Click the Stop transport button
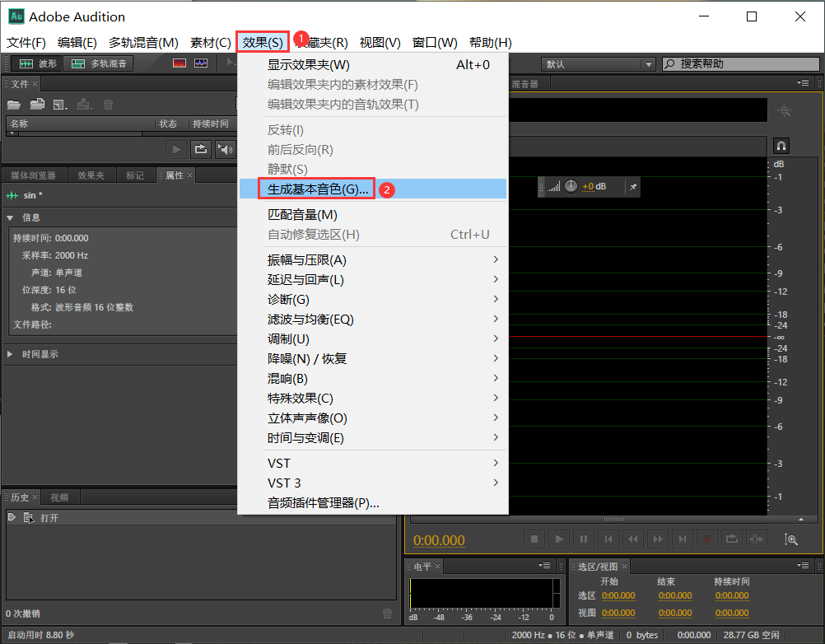This screenshot has width=825, height=644. click(x=534, y=539)
